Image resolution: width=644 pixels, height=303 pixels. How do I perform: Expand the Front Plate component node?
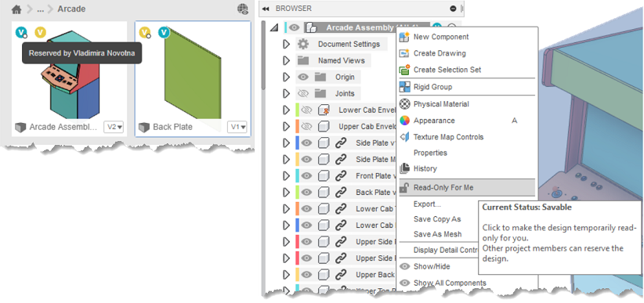tap(287, 175)
